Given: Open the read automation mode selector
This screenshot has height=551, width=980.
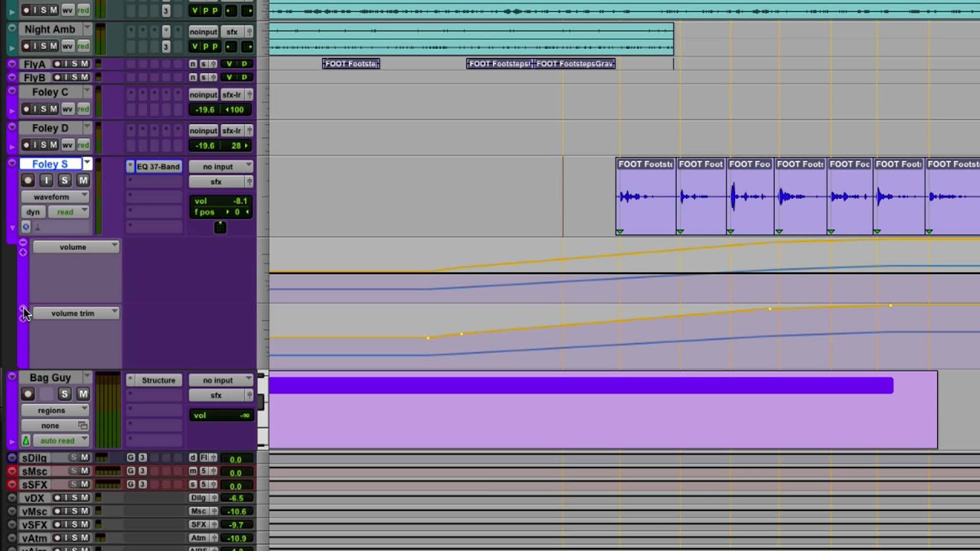Looking at the screenshot, I should (x=70, y=212).
